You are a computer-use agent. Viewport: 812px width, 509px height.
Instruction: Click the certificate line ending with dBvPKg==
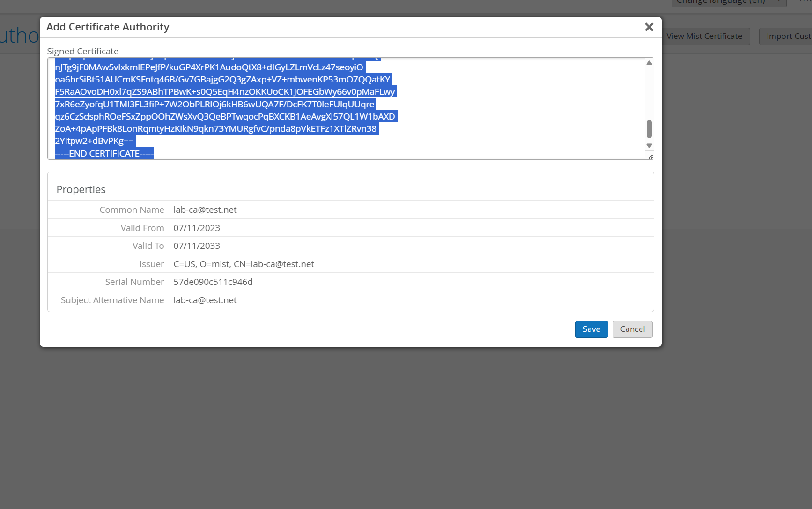tap(94, 141)
